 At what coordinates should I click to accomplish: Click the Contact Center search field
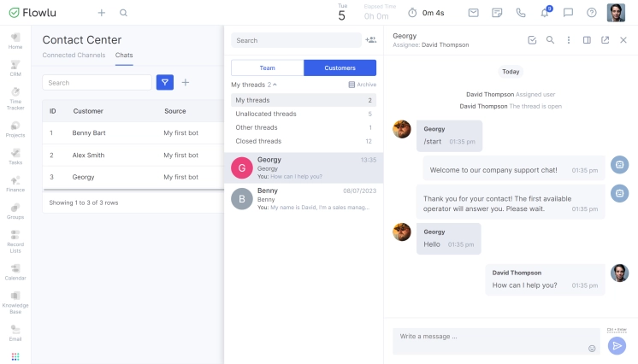tap(97, 83)
